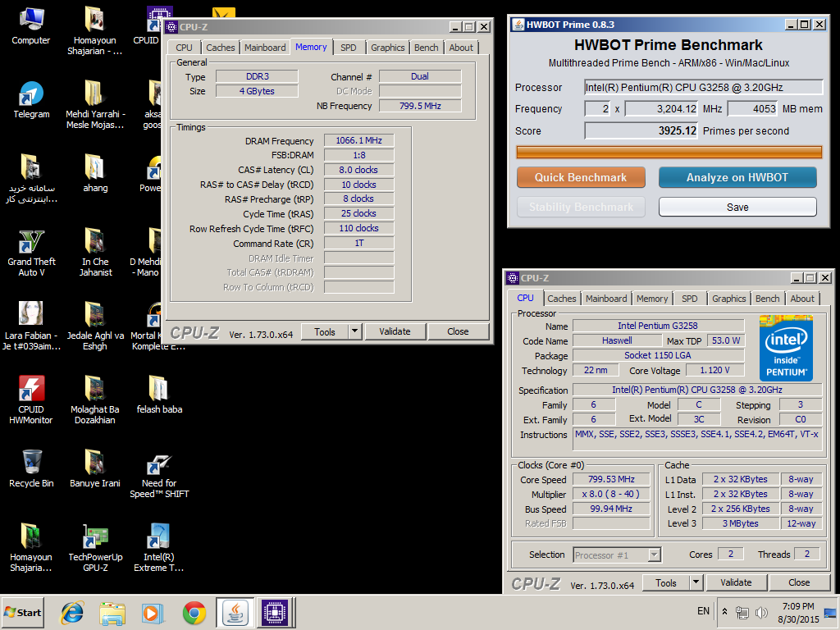Screen dimensions: 840x630
Task: Open the Processor #1 selection dropdown
Action: point(617,555)
